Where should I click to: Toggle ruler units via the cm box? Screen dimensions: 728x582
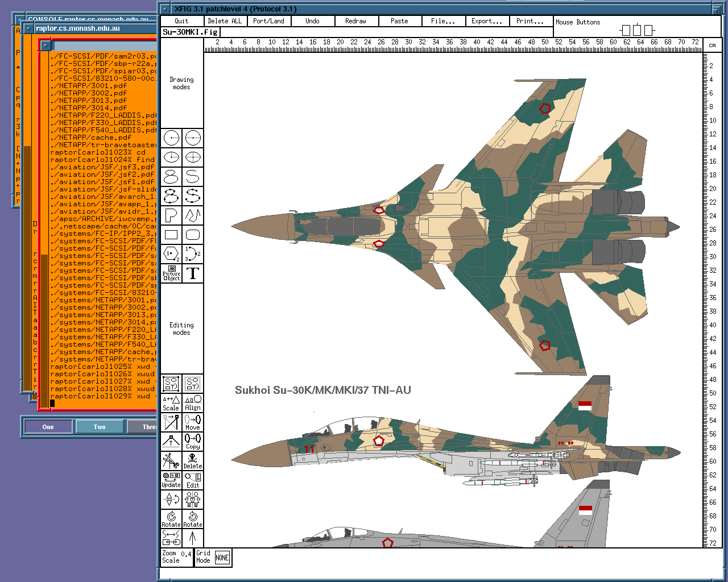[x=712, y=45]
